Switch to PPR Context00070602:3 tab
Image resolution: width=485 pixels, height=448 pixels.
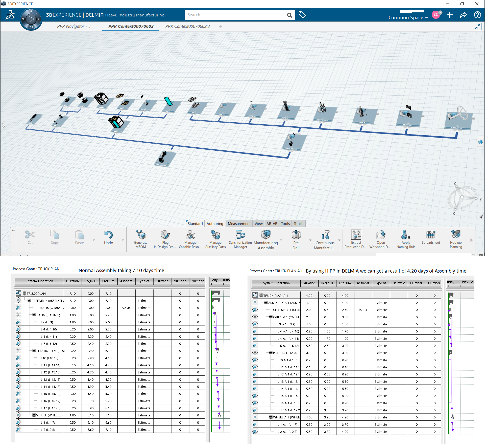coord(187,26)
